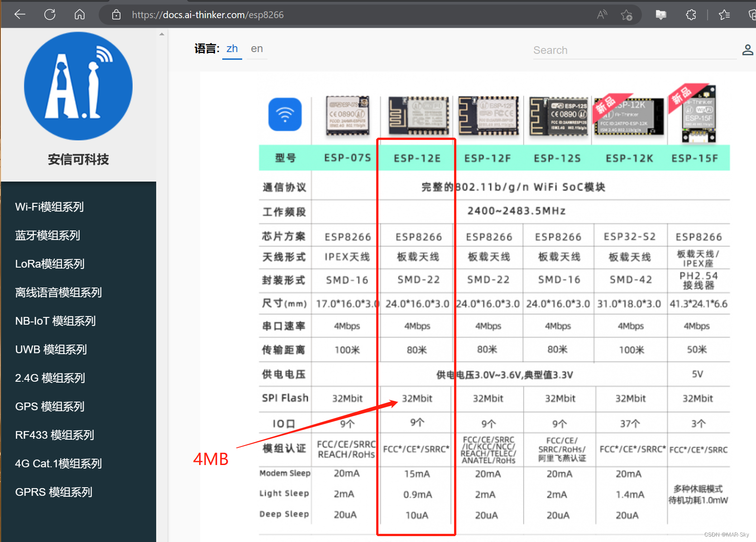Open the Wi-Fi模组系列 sidebar menu
This screenshot has width=756, height=542.
point(50,207)
